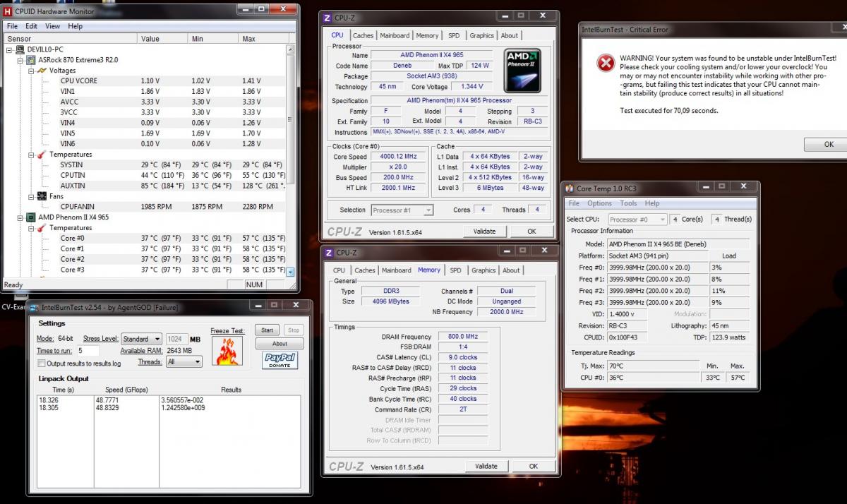The image size is (847, 504).
Task: Click the Fans icon in the sensor tree
Action: point(42,196)
